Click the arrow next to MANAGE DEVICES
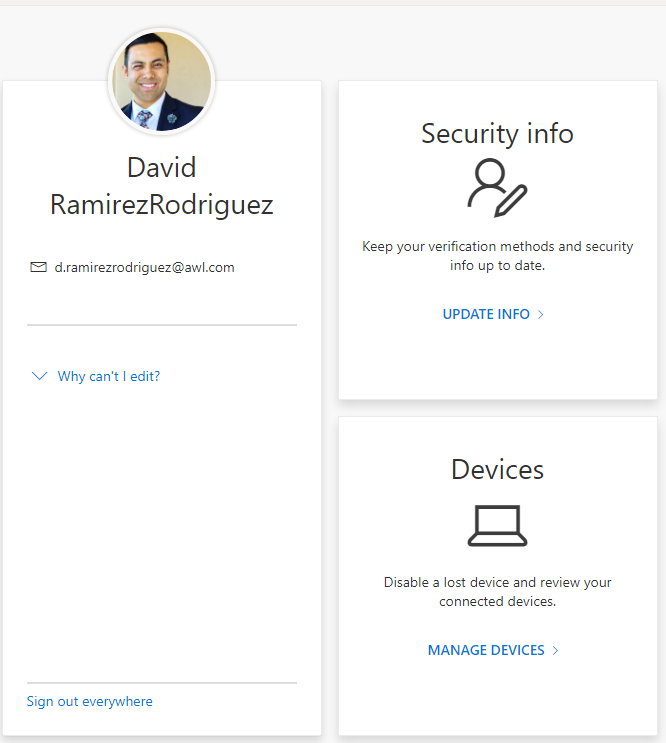Viewport: 666px width, 743px height. tap(555, 650)
